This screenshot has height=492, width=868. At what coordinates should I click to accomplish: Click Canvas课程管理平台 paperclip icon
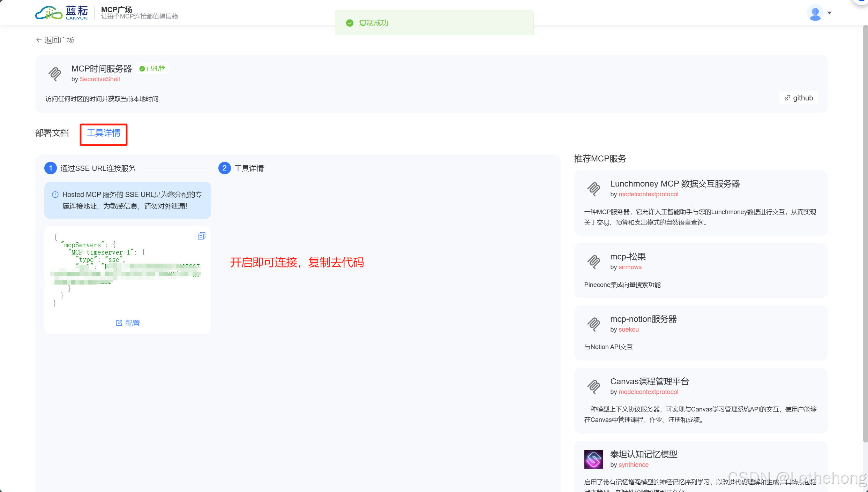click(x=593, y=386)
